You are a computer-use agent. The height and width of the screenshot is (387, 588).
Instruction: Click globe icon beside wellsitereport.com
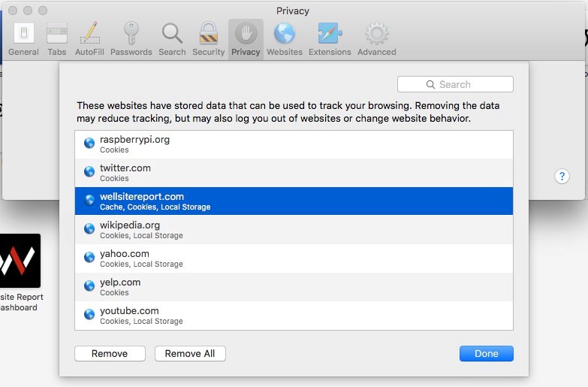pyautogui.click(x=89, y=200)
